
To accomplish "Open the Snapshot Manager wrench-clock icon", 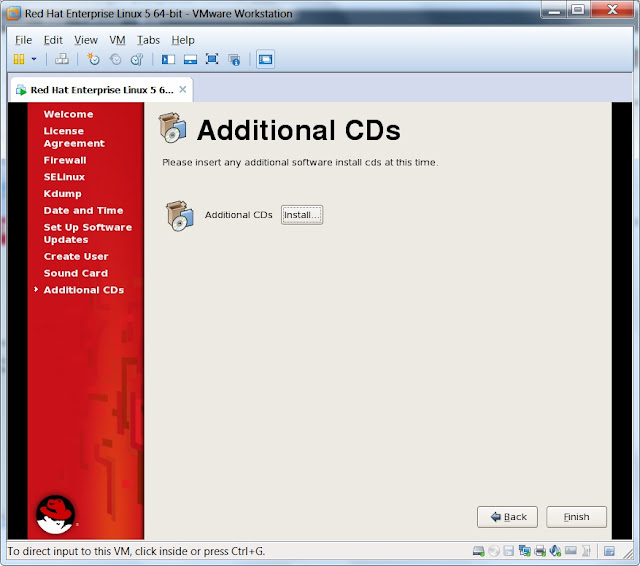I will coord(137,59).
